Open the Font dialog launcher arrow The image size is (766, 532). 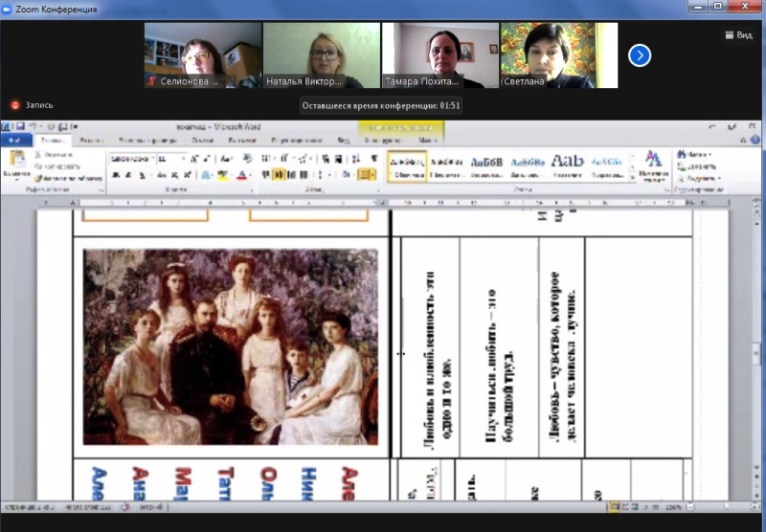pyautogui.click(x=252, y=189)
